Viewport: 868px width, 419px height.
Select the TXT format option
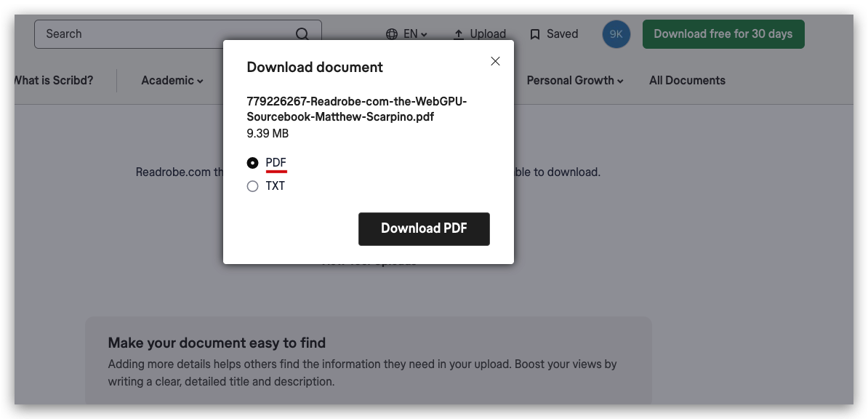point(252,186)
